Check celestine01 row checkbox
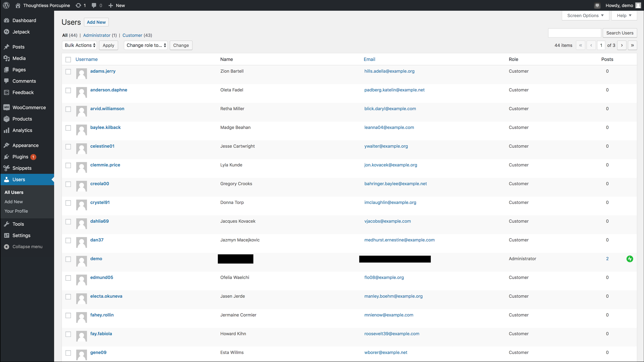This screenshot has height=362, width=644. 68,147
